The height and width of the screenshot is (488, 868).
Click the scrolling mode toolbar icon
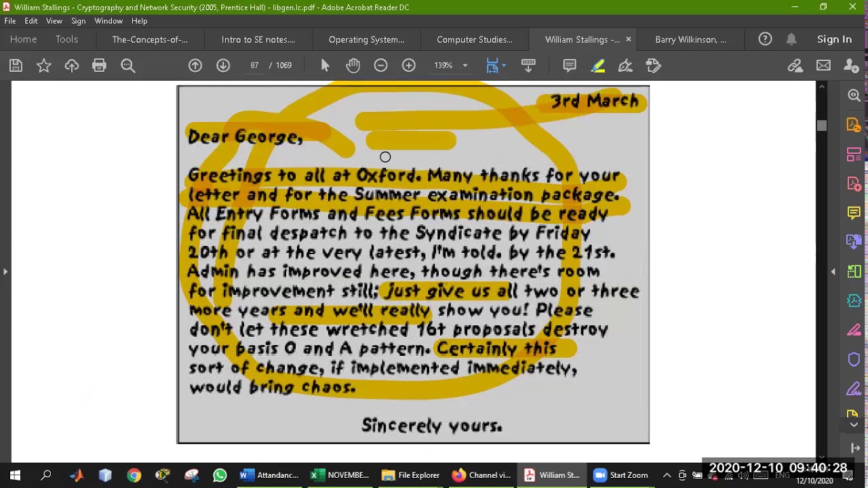click(x=528, y=66)
